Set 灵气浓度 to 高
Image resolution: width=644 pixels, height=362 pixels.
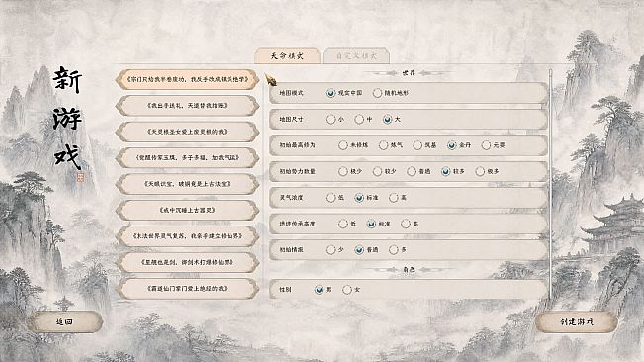pos(393,198)
